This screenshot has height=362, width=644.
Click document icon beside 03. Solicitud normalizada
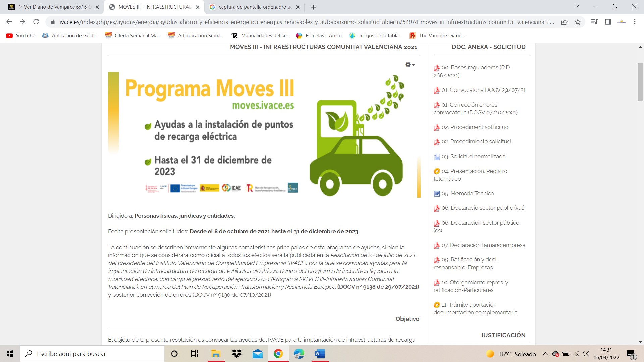click(x=437, y=157)
